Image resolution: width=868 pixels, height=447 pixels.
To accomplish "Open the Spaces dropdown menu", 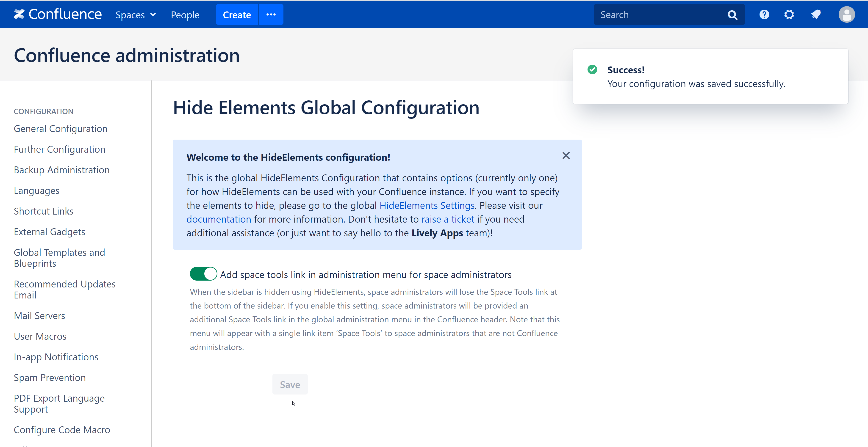I will 136,15.
